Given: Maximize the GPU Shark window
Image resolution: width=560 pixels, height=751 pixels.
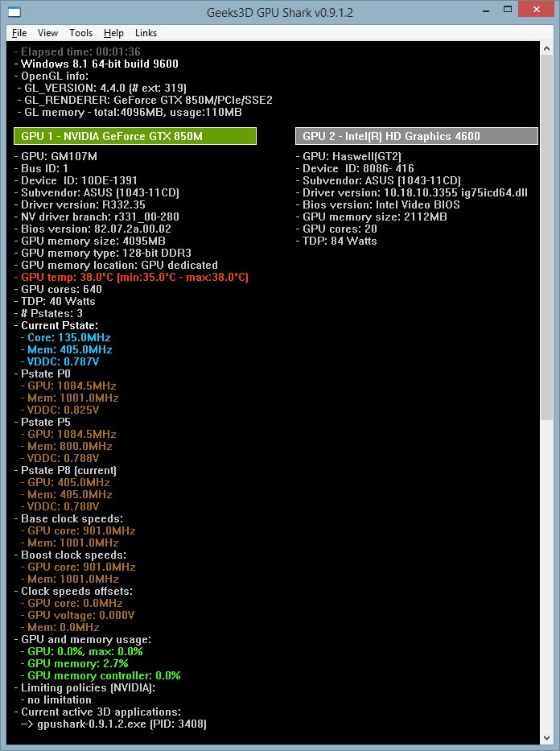Looking at the screenshot, I should 508,10.
